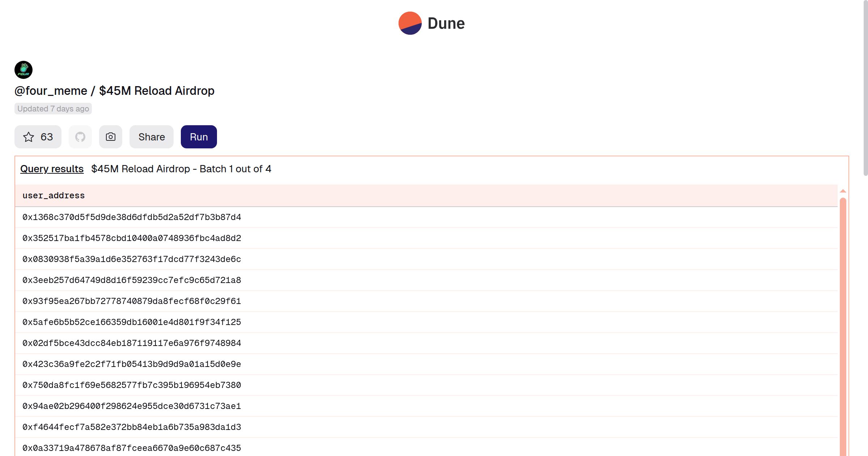868x456 pixels.
Task: Open the four_meme profile avatar
Action: pyautogui.click(x=24, y=70)
